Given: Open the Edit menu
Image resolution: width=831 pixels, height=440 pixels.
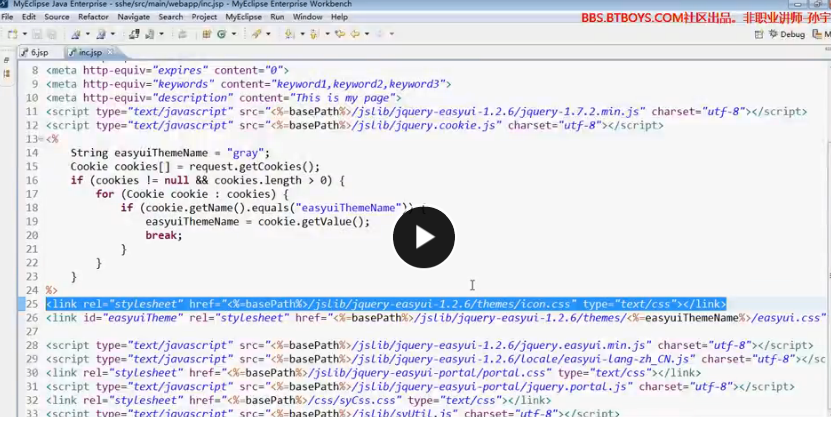Looking at the screenshot, I should 29,17.
